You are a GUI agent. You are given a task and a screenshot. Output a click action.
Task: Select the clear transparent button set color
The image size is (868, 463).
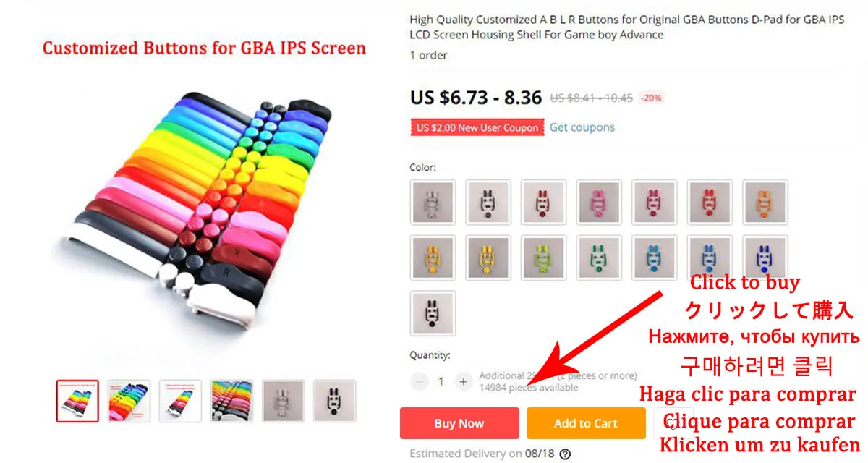pos(433,202)
